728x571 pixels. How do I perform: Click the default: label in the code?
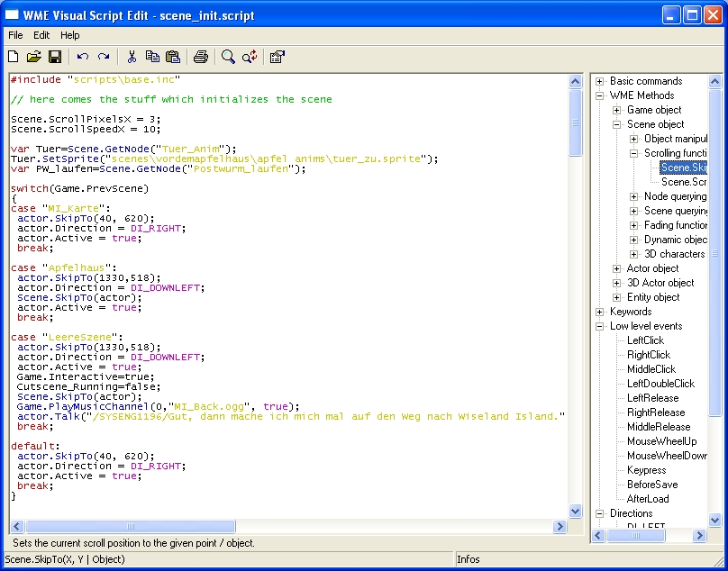(x=35, y=446)
